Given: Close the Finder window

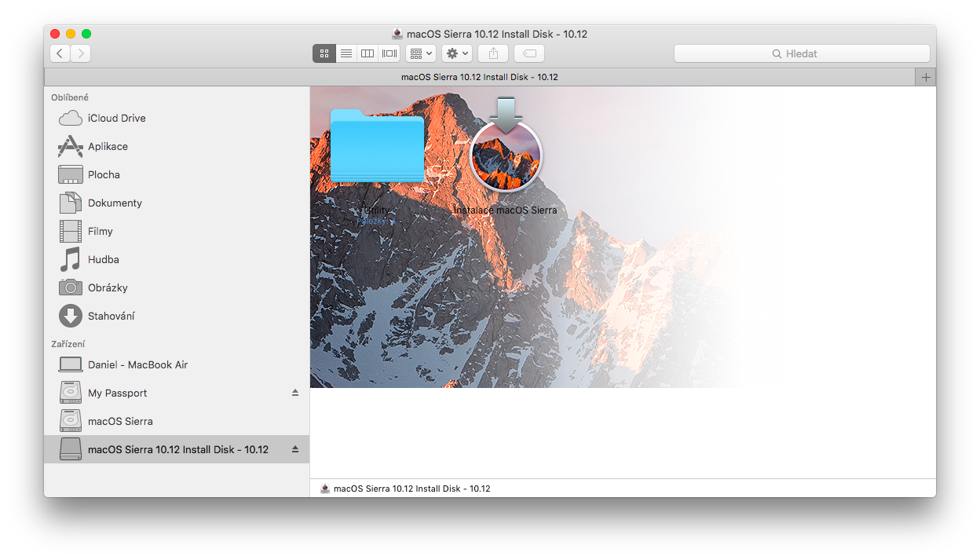Looking at the screenshot, I should pyautogui.click(x=55, y=34).
